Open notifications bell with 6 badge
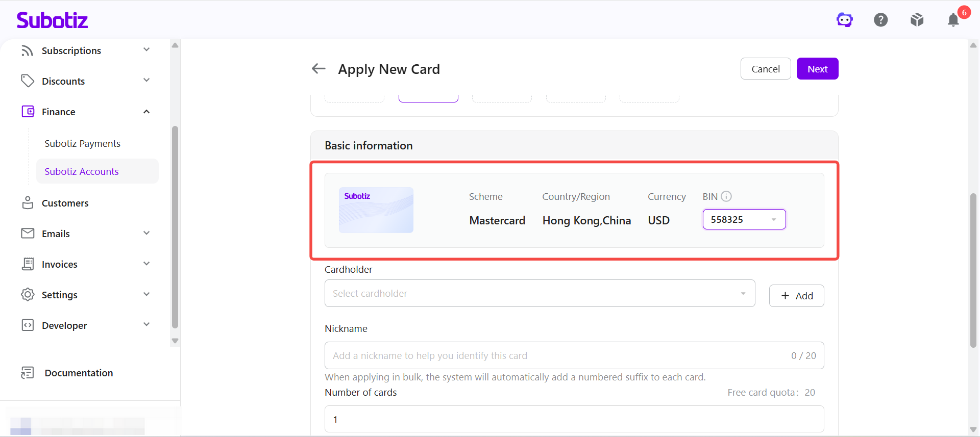Viewport: 980px width, 437px height. point(953,20)
